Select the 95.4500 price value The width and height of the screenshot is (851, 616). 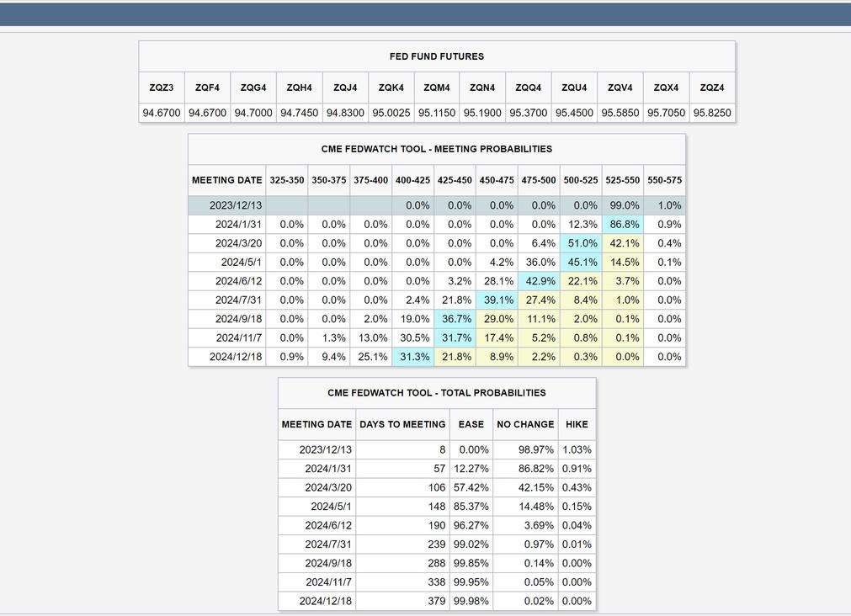[574, 113]
